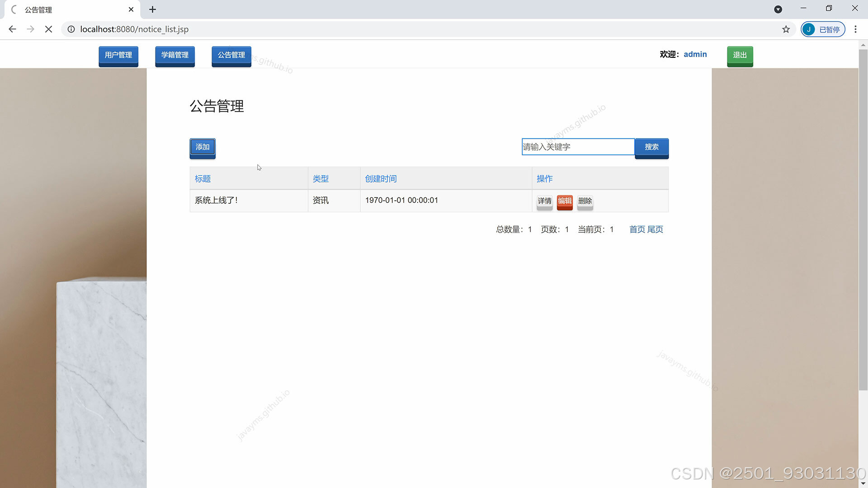
Task: Open the Chrome three-dot menu
Action: point(855,29)
